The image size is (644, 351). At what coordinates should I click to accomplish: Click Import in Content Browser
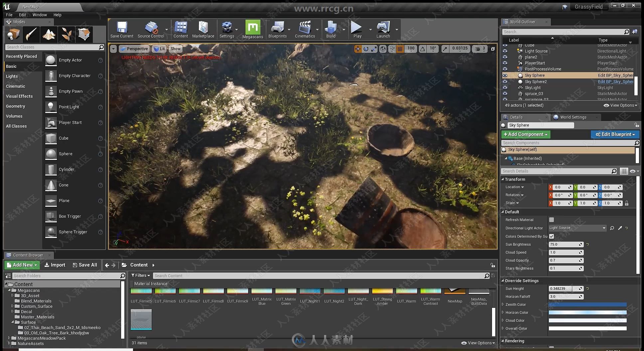pos(55,265)
